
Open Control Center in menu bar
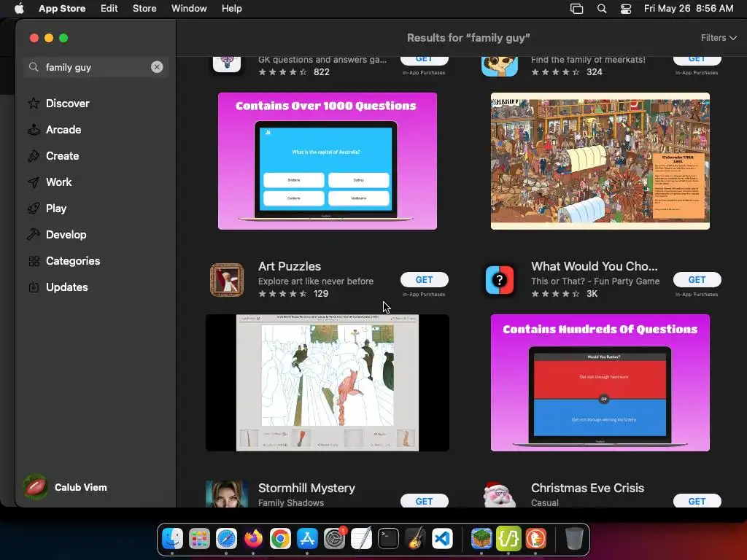point(625,9)
